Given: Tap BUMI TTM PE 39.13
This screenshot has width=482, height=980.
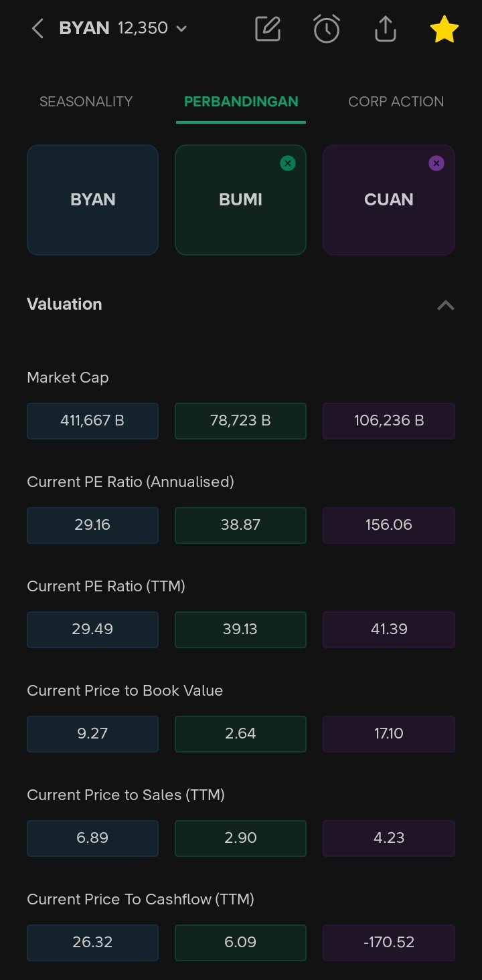Looking at the screenshot, I should (x=240, y=629).
